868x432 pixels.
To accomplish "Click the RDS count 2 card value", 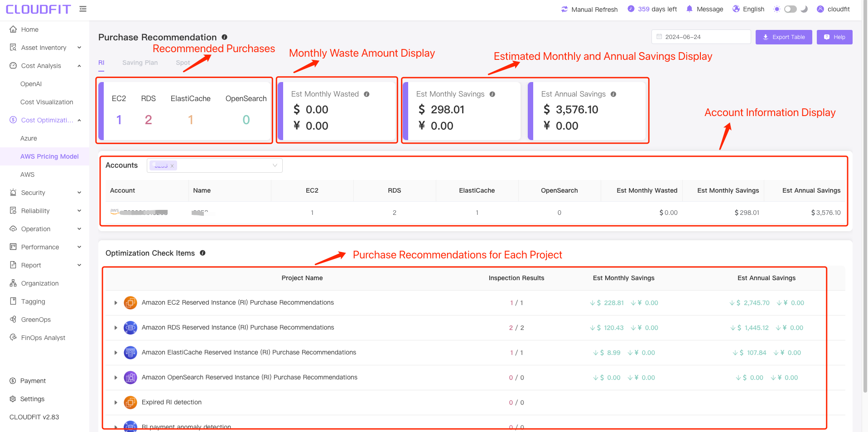I will [148, 120].
